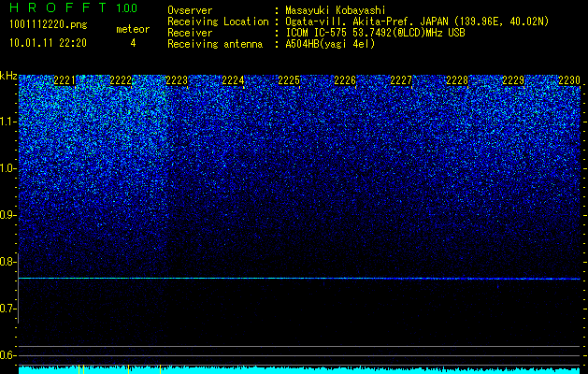Click the 2221 time marker

pos(65,80)
